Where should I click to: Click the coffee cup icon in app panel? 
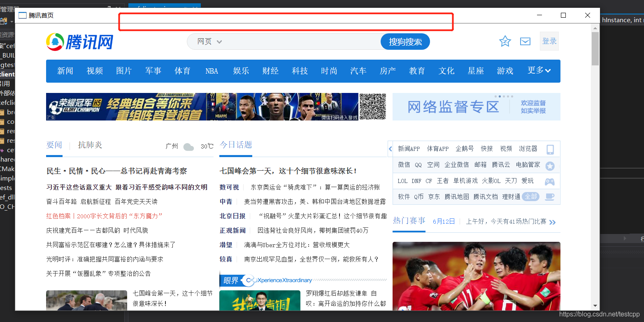pos(550,197)
